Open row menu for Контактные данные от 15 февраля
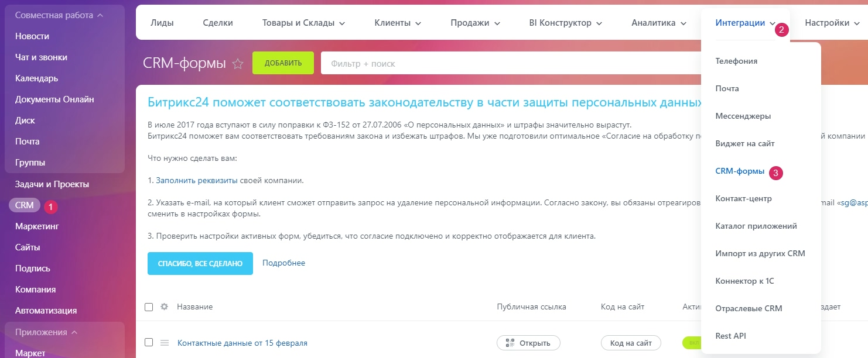 pyautogui.click(x=165, y=342)
